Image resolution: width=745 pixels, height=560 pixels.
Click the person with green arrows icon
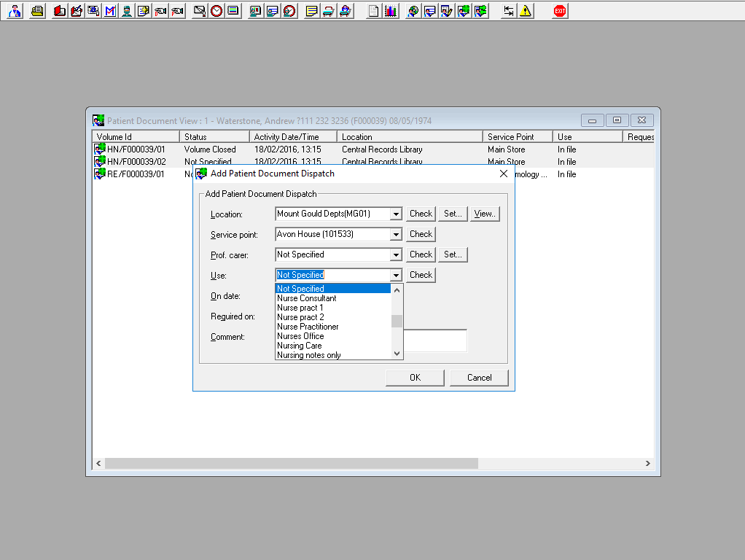pos(480,11)
